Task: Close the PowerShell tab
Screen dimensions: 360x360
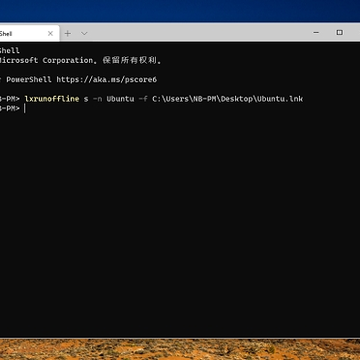Action: tap(50, 33)
